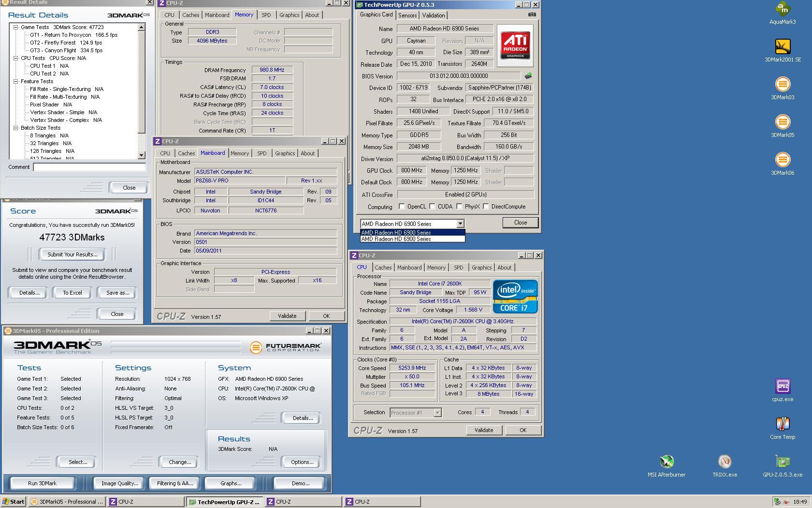Click the Image Quality button

(x=119, y=483)
